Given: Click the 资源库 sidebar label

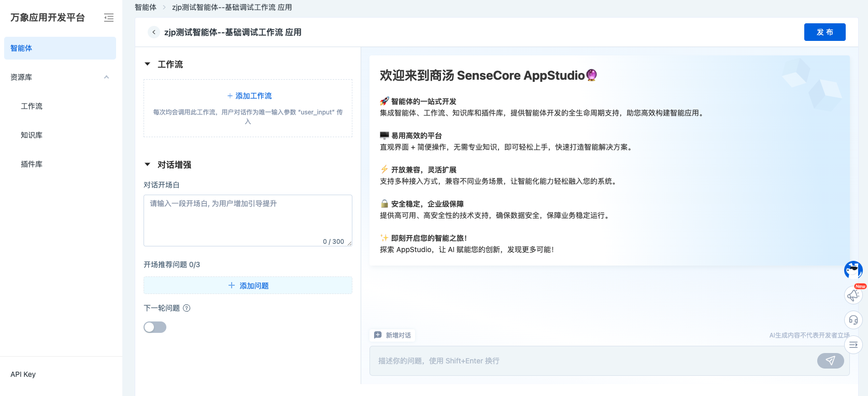Looking at the screenshot, I should pos(21,77).
